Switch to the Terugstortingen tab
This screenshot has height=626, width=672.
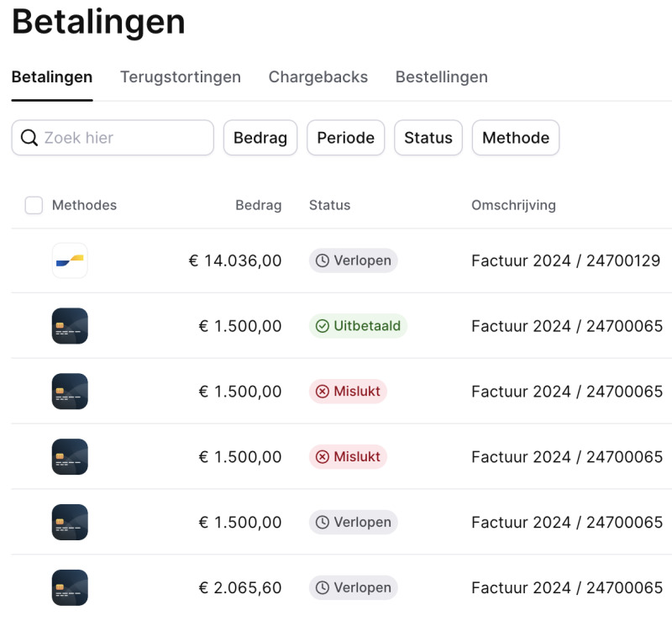click(x=181, y=77)
